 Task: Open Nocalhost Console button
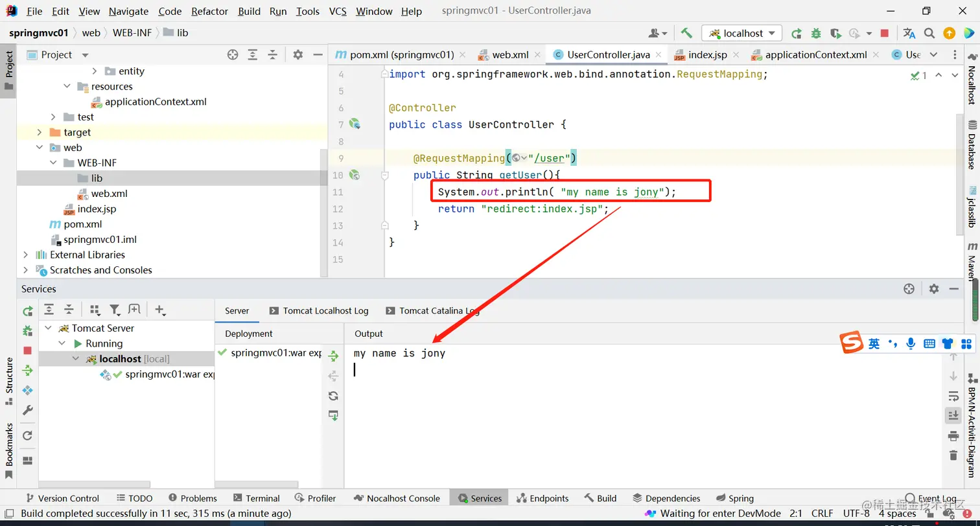pos(397,498)
